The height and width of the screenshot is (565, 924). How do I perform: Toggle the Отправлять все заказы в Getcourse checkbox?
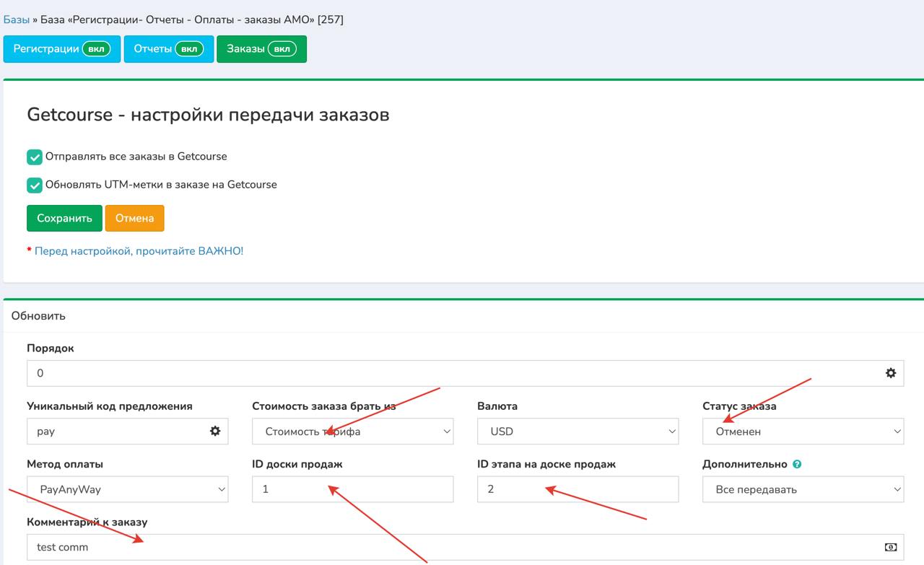click(35, 157)
